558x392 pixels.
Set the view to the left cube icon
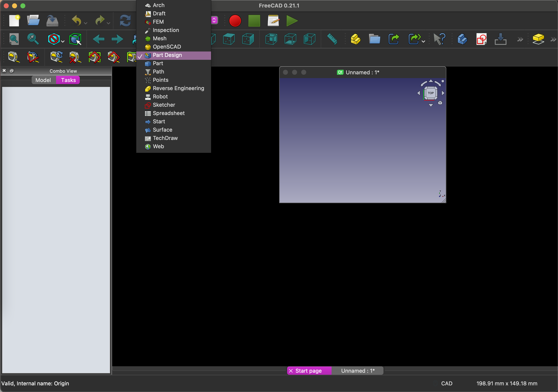coord(310,39)
